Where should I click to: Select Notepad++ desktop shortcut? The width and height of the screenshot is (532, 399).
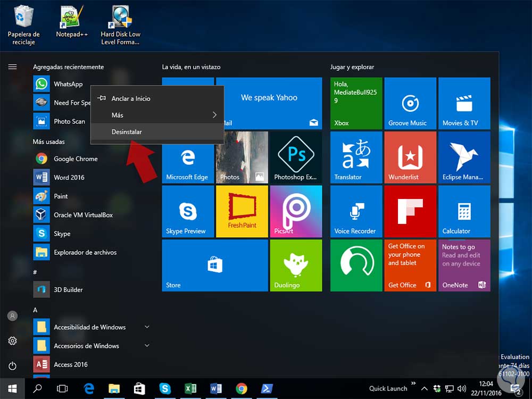72,22
